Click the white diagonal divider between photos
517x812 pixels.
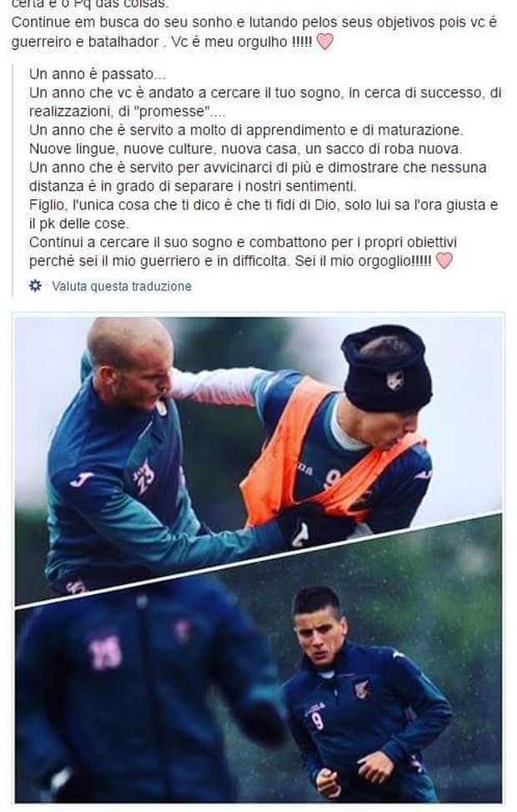click(258, 559)
